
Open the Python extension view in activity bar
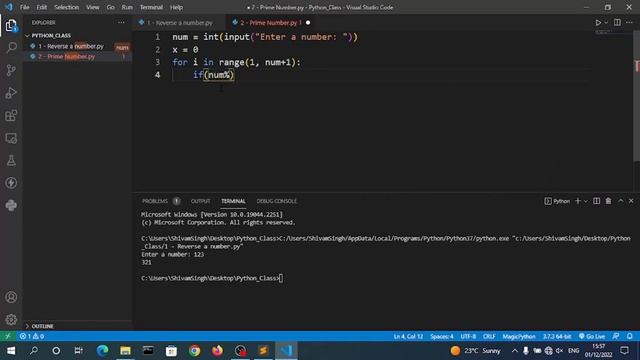pyautogui.click(x=11, y=205)
